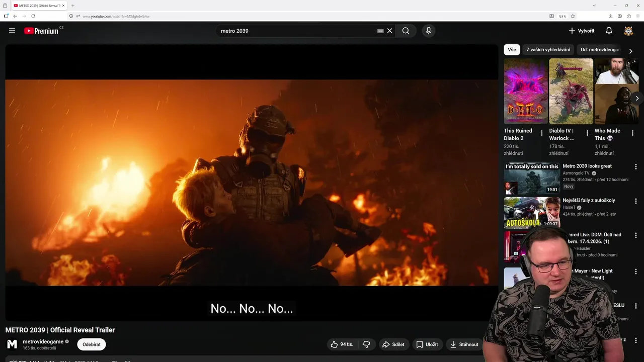Open the account avatar menu
The image size is (644, 362).
(628, 31)
